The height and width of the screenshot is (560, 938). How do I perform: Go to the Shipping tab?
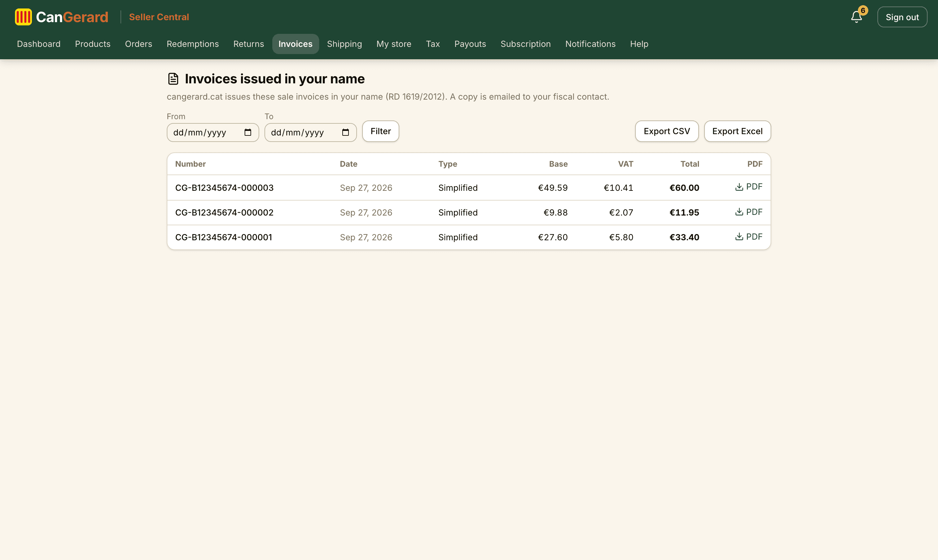coord(344,44)
